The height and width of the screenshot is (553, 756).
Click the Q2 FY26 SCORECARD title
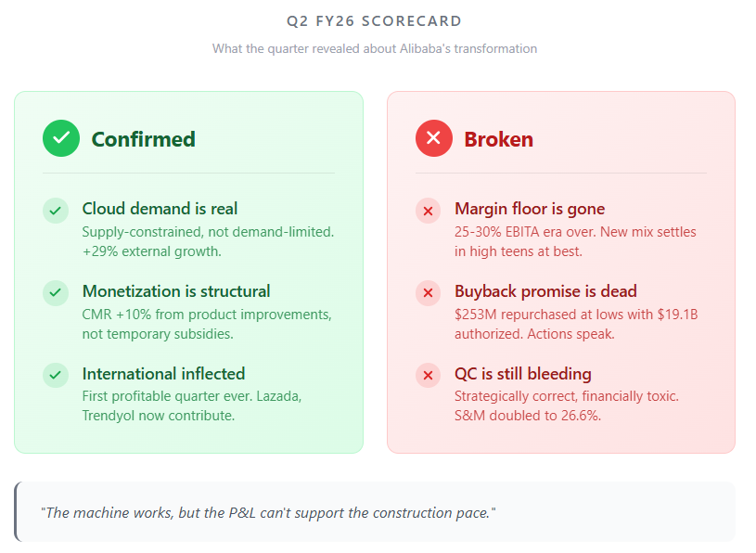click(375, 21)
